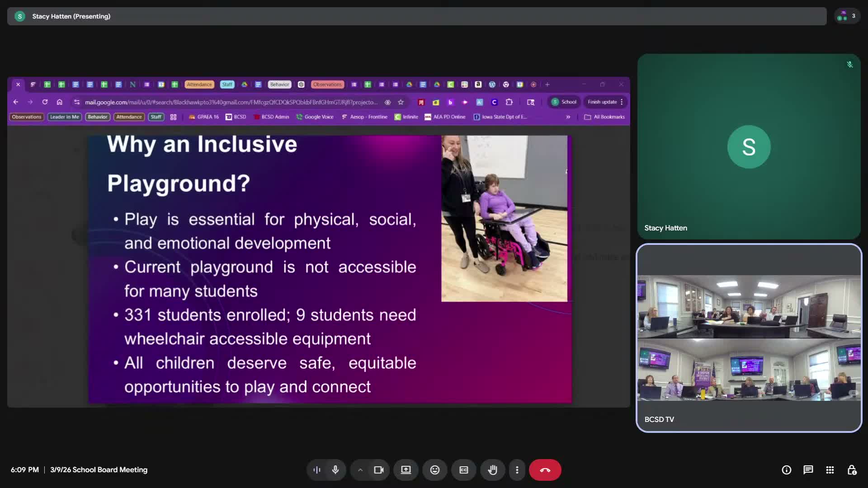Open the Behavior tab group

pos(279,84)
